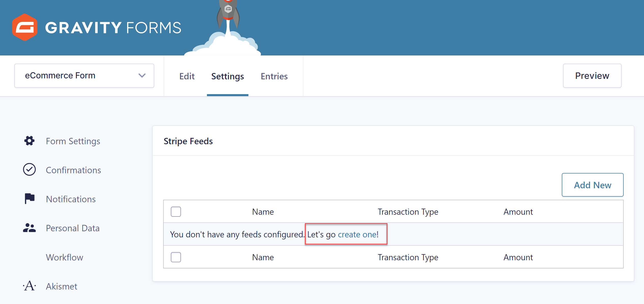
Task: Open Personal Data settings
Action: pos(73,228)
